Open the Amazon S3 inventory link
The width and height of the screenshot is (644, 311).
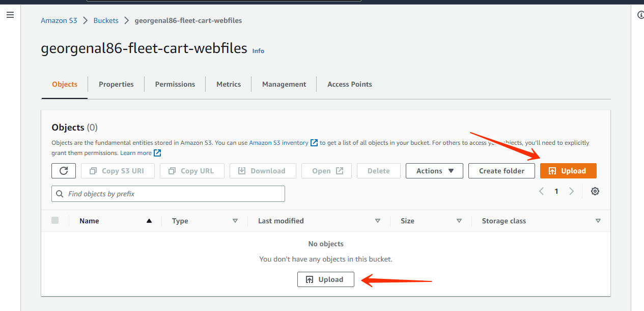278,143
